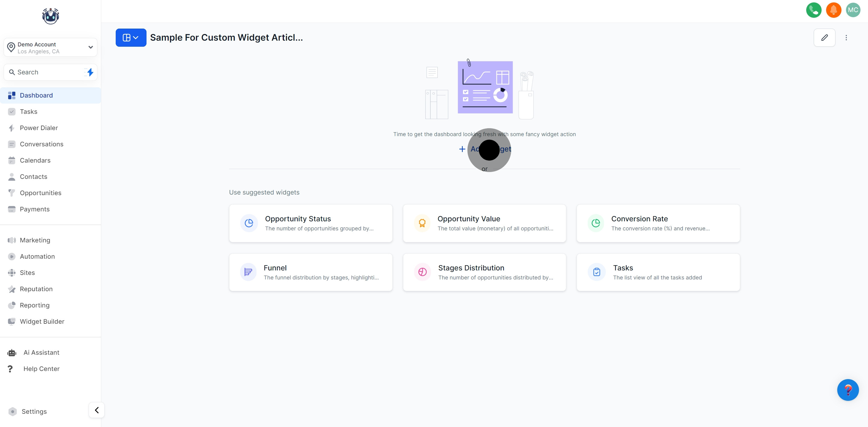Open the blue floating help button

coord(848,390)
